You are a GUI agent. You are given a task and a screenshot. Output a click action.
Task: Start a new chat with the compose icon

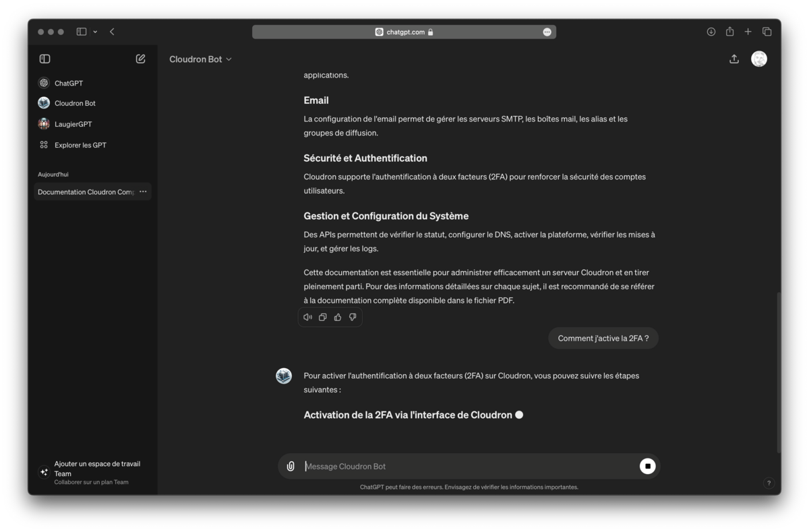tap(140, 59)
